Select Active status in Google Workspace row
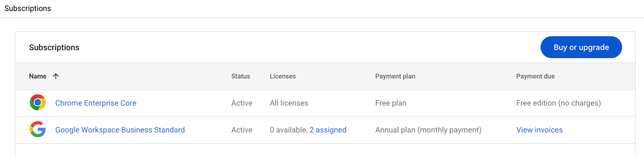644x157 pixels. [241, 130]
